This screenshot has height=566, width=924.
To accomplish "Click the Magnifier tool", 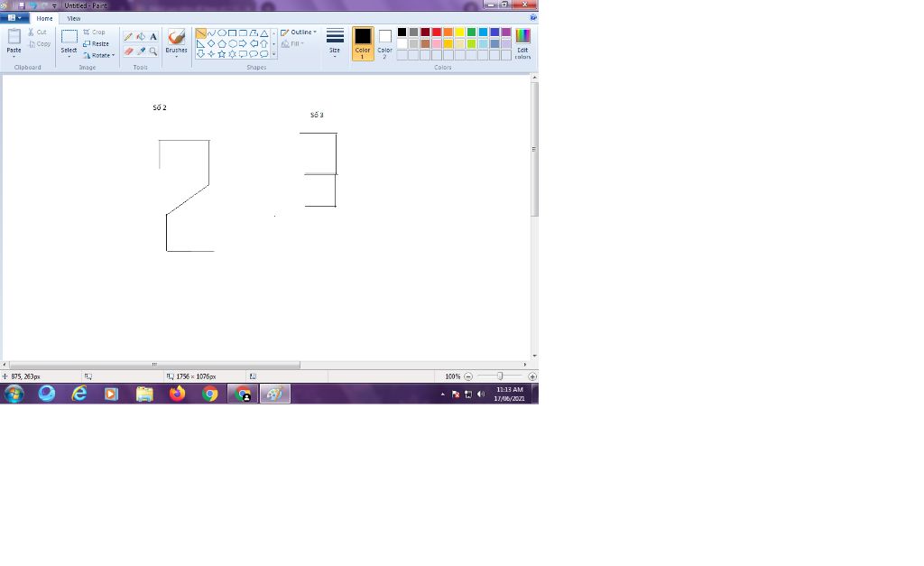I will [153, 51].
